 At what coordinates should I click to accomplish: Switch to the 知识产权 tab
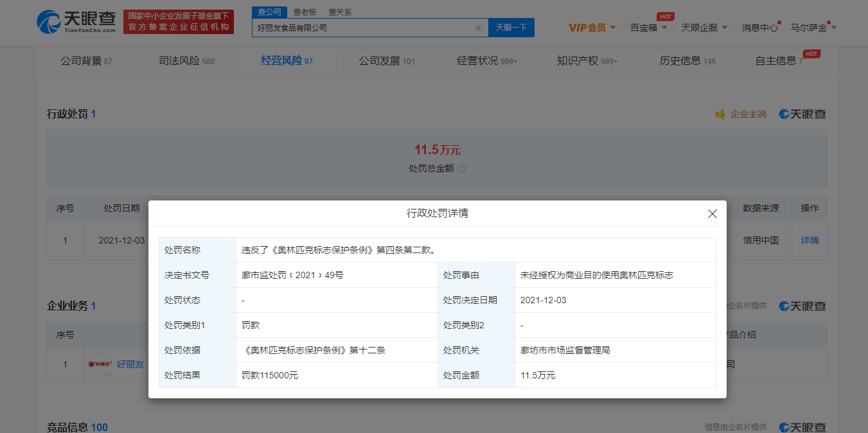tap(587, 61)
